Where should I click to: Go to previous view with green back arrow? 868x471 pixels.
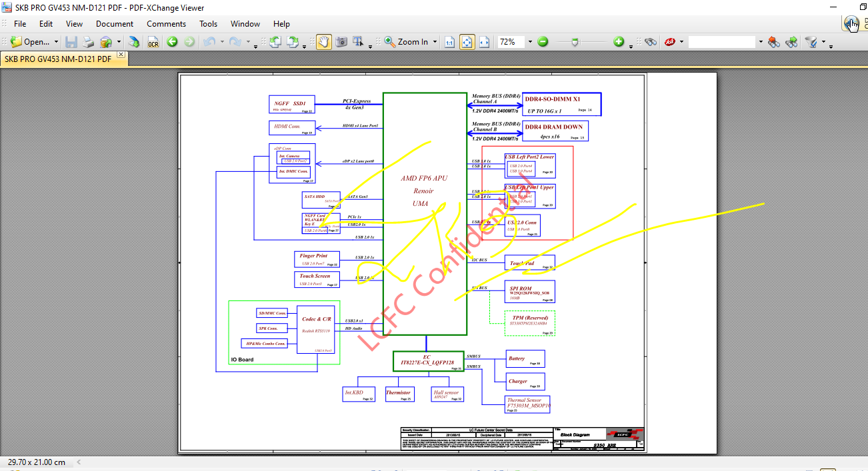(x=172, y=41)
